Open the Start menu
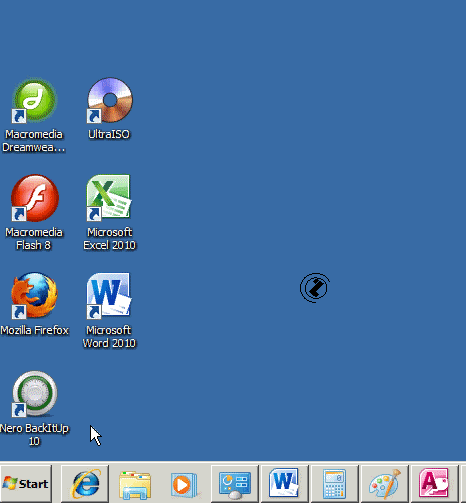The width and height of the screenshot is (466, 503). [26, 484]
